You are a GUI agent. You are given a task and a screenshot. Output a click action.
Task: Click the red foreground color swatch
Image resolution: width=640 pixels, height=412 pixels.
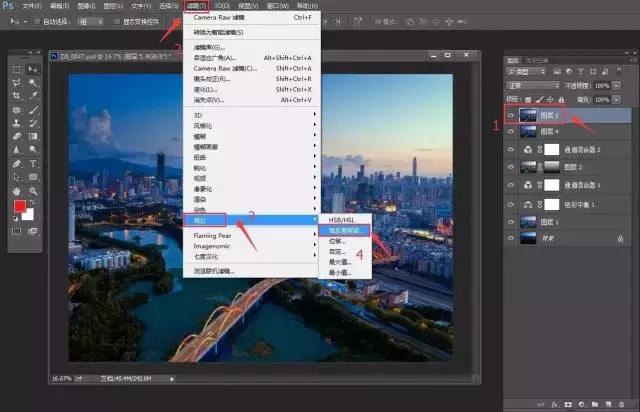19,206
